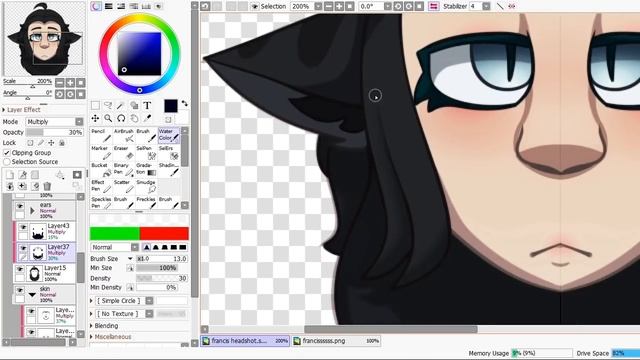640x360 pixels.
Task: Select the rotate view tool
Action: 121,118
